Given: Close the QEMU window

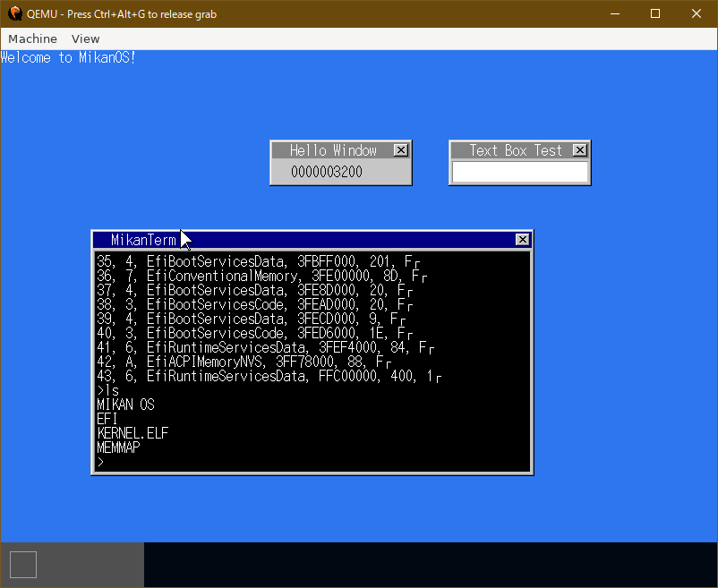Looking at the screenshot, I should click(697, 13).
